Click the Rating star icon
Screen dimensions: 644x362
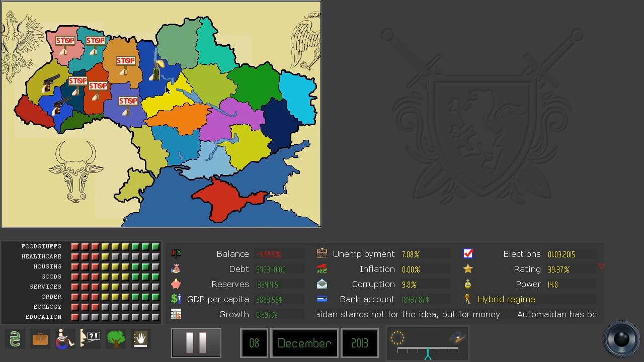click(x=468, y=268)
